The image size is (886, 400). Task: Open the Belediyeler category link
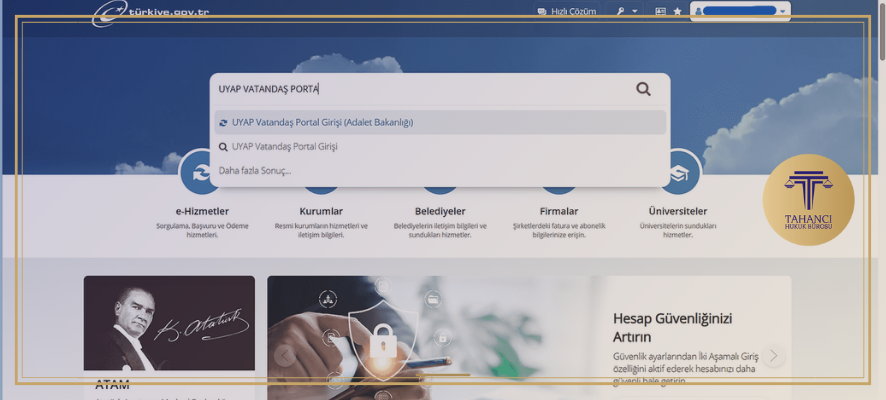440,211
